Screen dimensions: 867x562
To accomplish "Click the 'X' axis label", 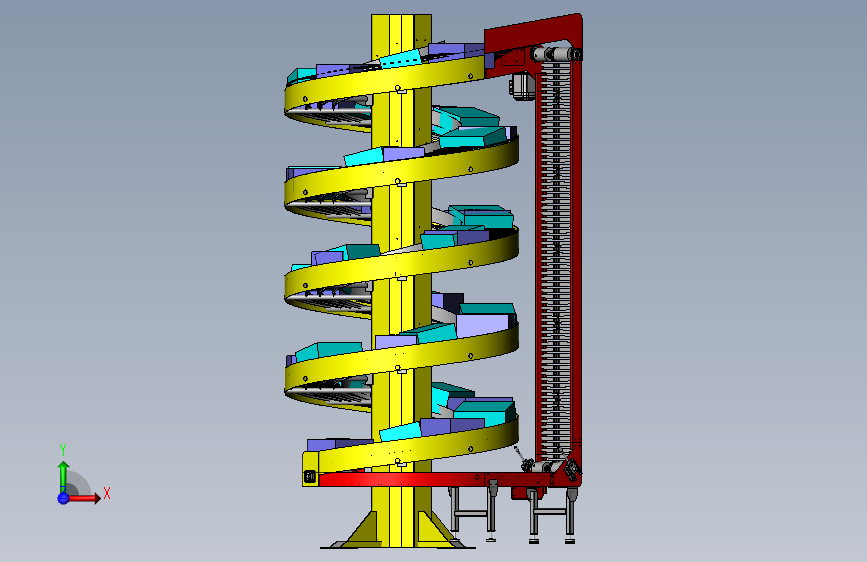I will pos(107,493).
